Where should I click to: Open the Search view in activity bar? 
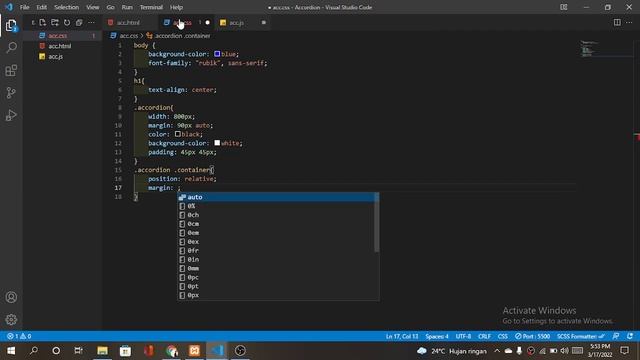pos(11,47)
